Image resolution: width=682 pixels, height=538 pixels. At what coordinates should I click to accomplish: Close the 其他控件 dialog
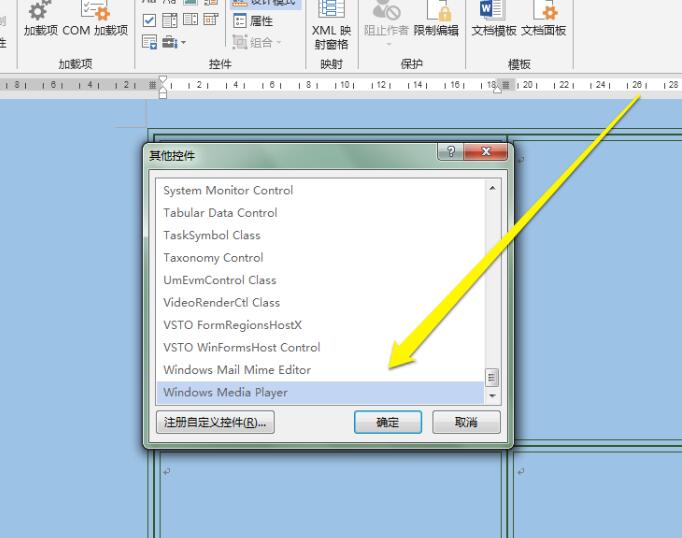point(486,152)
